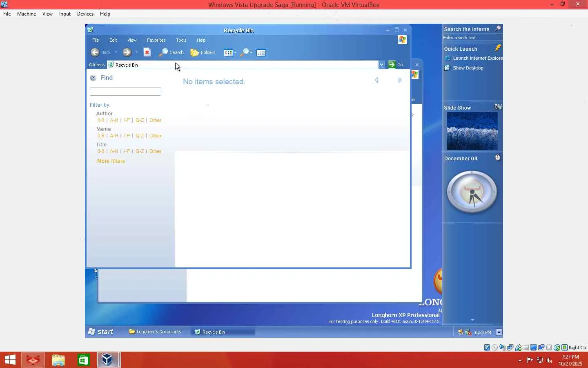The height and width of the screenshot is (368, 588).
Task: Click the Recycle Bin address field
Action: click(x=243, y=65)
